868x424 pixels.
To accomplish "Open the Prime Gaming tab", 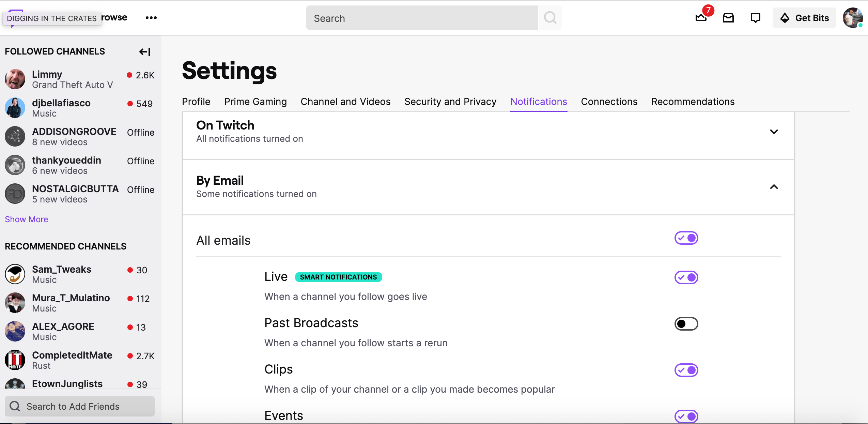I will [255, 102].
